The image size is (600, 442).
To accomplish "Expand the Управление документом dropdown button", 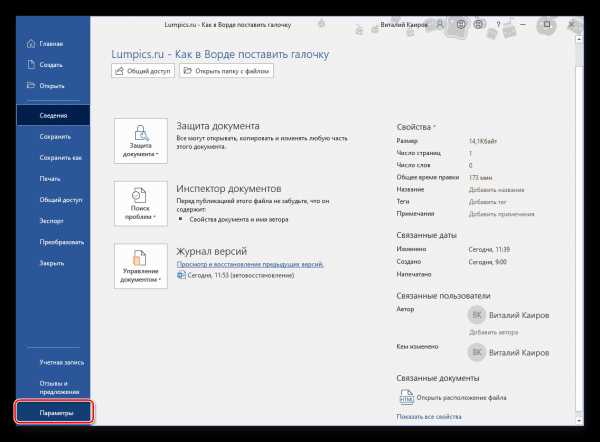I will [x=140, y=266].
